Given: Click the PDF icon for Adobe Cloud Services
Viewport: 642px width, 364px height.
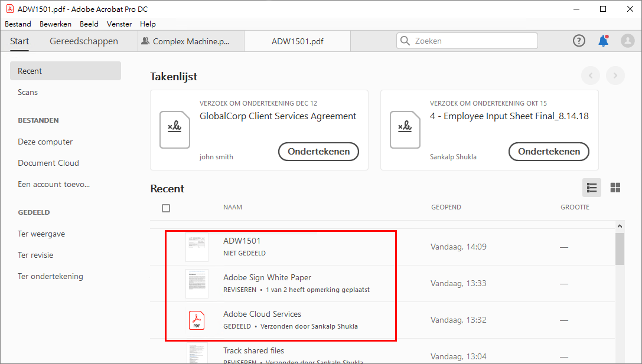Looking at the screenshot, I should click(197, 320).
